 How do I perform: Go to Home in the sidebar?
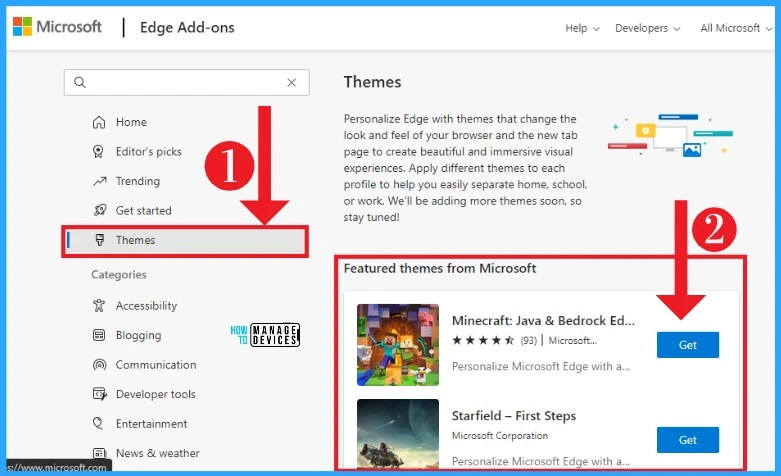tap(131, 122)
